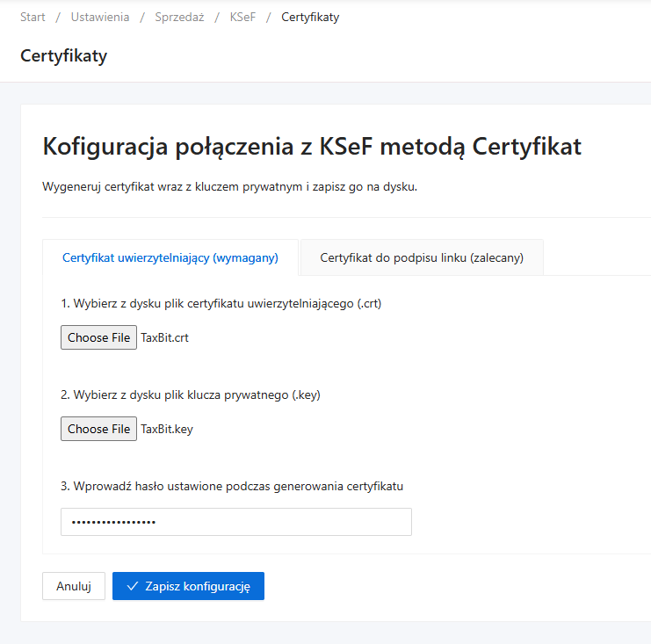Click the Kofiguracja połączenia z KSeF heading
651x644 pixels.
point(312,146)
